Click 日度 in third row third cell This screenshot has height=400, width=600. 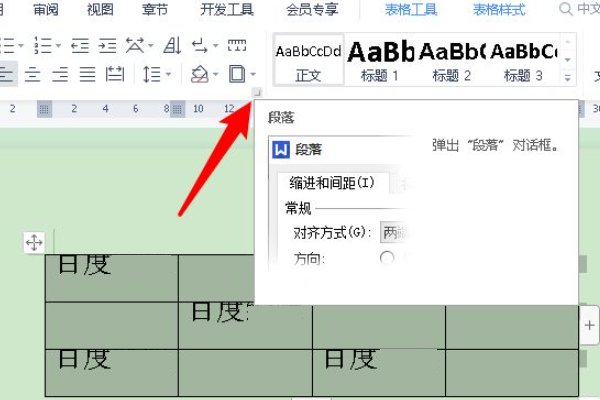point(351,359)
